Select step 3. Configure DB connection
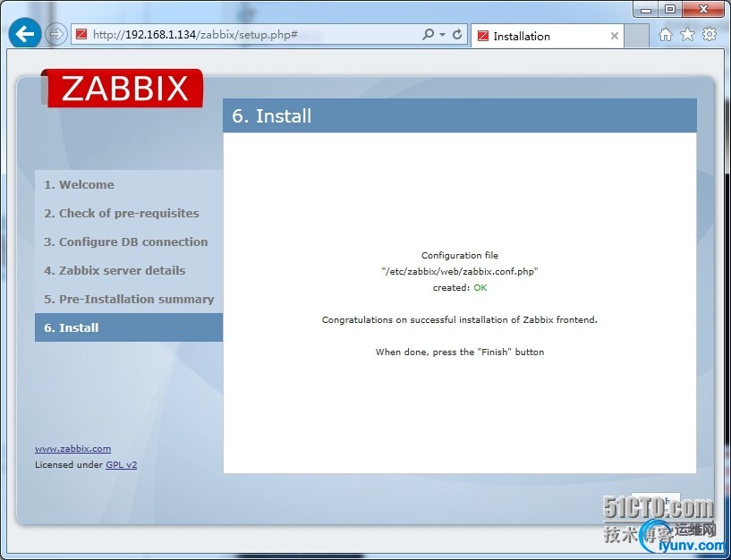The width and height of the screenshot is (731, 560). pyautogui.click(x=128, y=242)
